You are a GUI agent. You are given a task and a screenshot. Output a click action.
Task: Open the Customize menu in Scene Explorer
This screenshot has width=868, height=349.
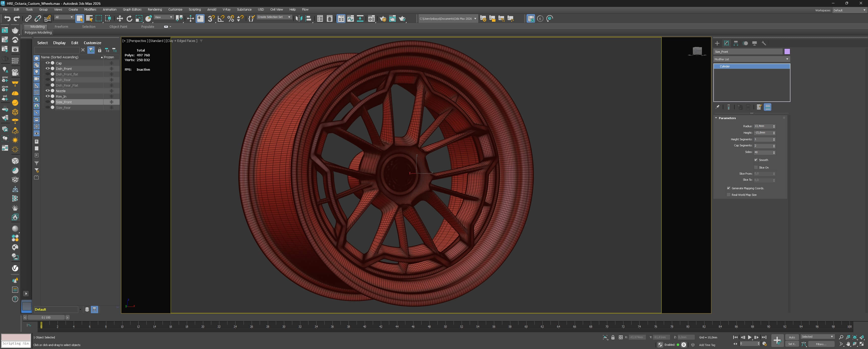click(x=92, y=43)
